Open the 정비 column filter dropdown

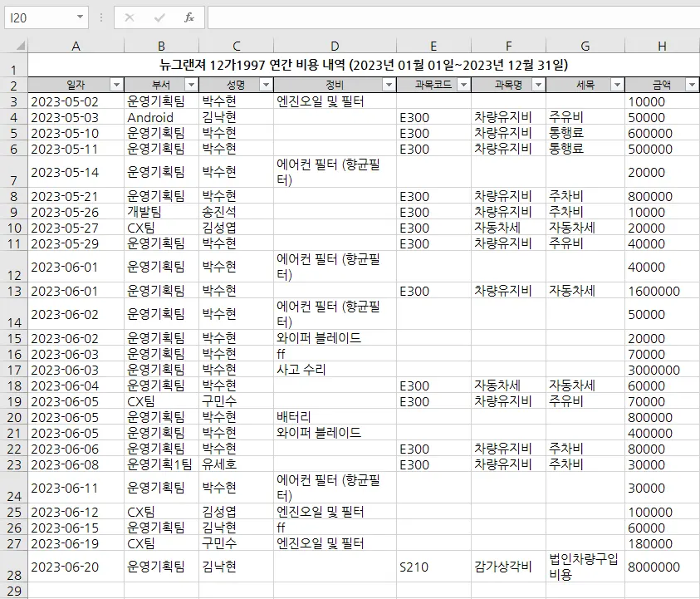click(x=389, y=85)
